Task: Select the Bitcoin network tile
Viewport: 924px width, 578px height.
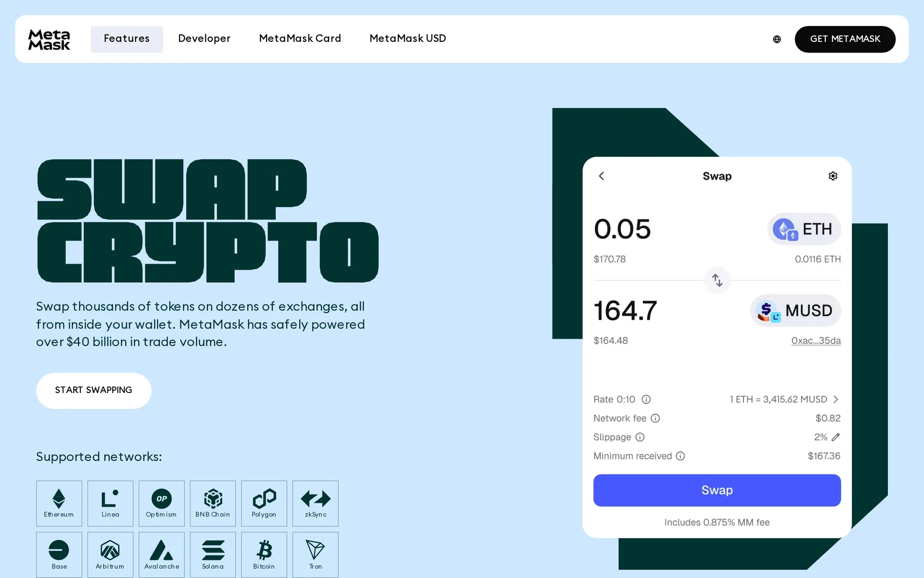Action: point(264,555)
